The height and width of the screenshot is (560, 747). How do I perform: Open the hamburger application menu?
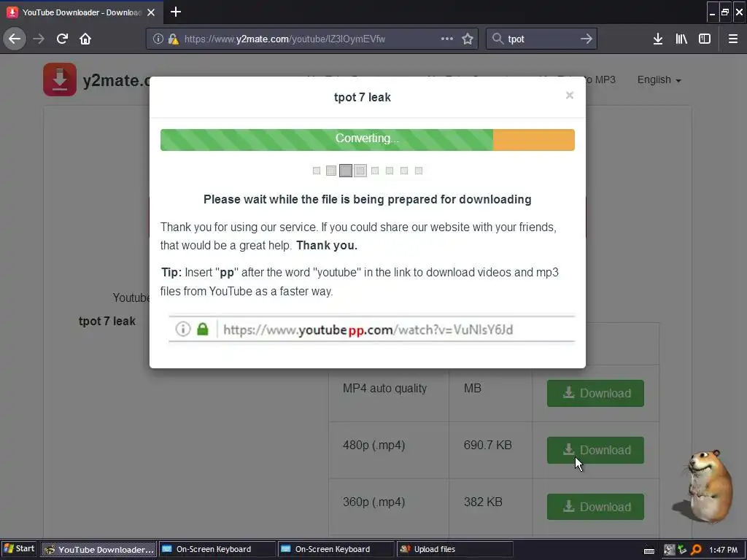732,39
